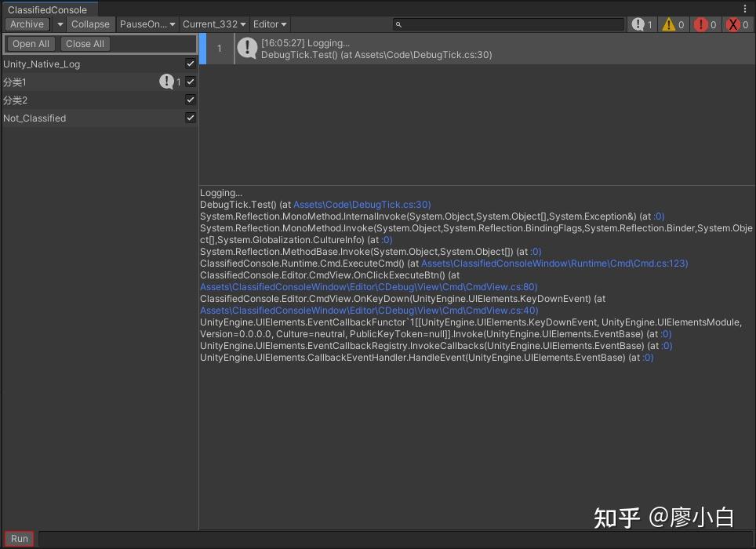Image resolution: width=756 pixels, height=549 pixels.
Task: Click the info badge icon beside 分类1
Action: (x=166, y=82)
